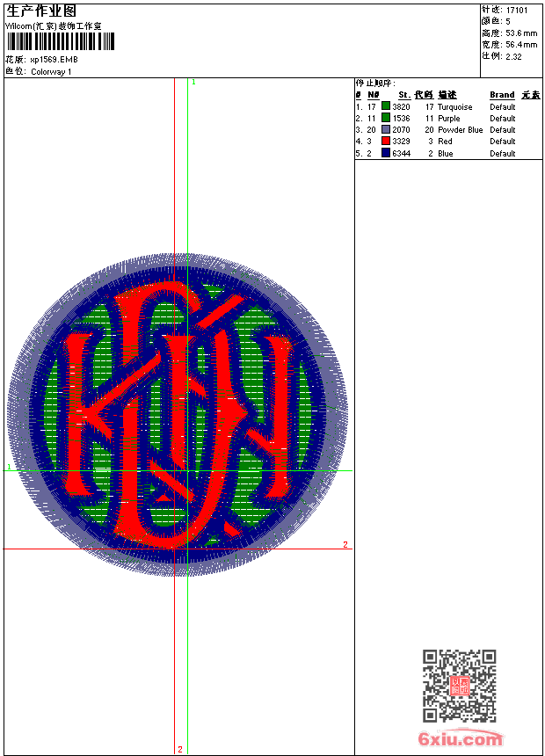Click the Brand column header
The width and height of the screenshot is (545, 756).
(x=502, y=95)
